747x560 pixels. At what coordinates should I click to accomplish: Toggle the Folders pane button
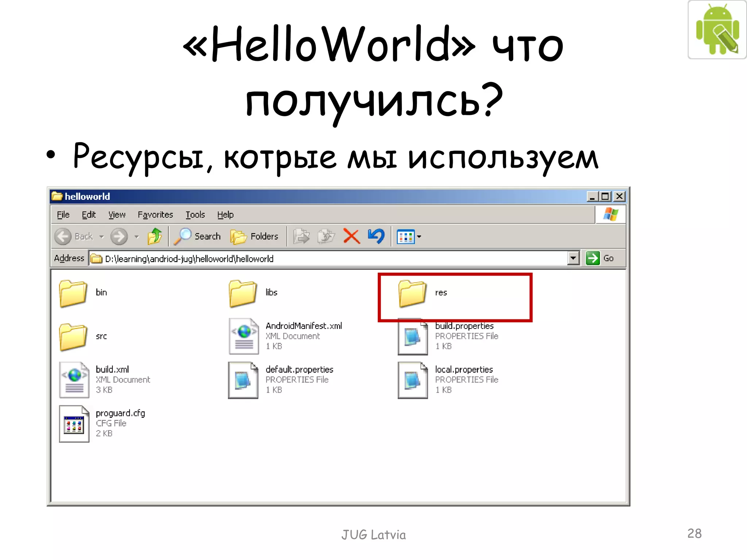(254, 236)
